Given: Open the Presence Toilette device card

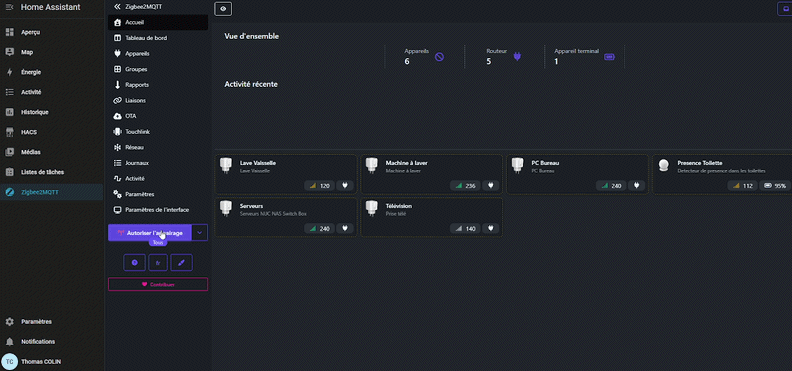Looking at the screenshot, I should (722, 175).
